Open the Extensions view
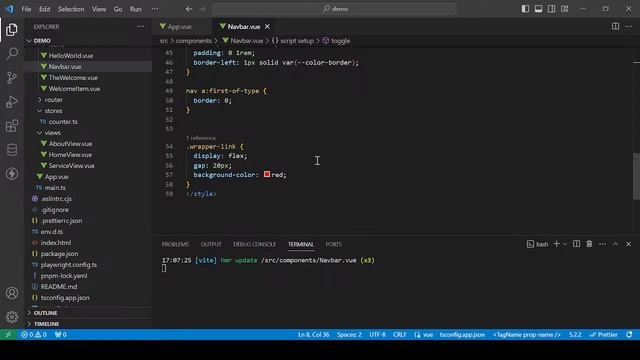 coord(12,126)
